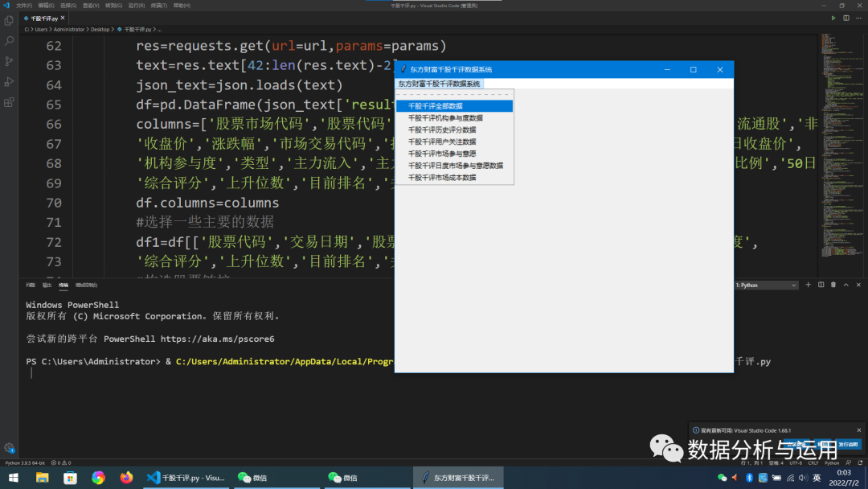Switch the 英 input method indicator
Image resolution: width=868 pixels, height=489 pixels.
pos(817,478)
